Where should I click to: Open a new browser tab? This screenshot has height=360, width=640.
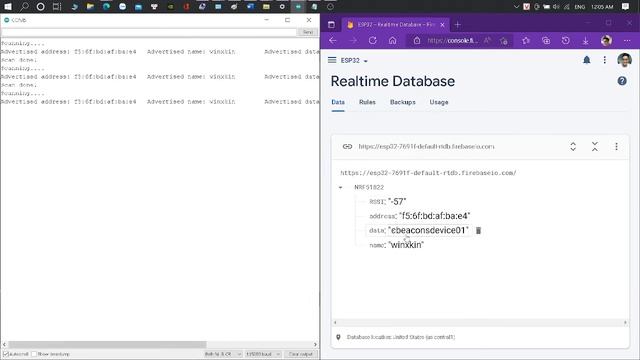click(x=458, y=24)
